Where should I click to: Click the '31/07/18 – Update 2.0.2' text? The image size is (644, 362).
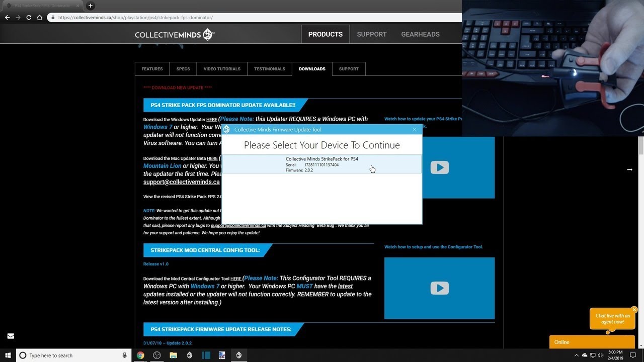tap(168, 343)
